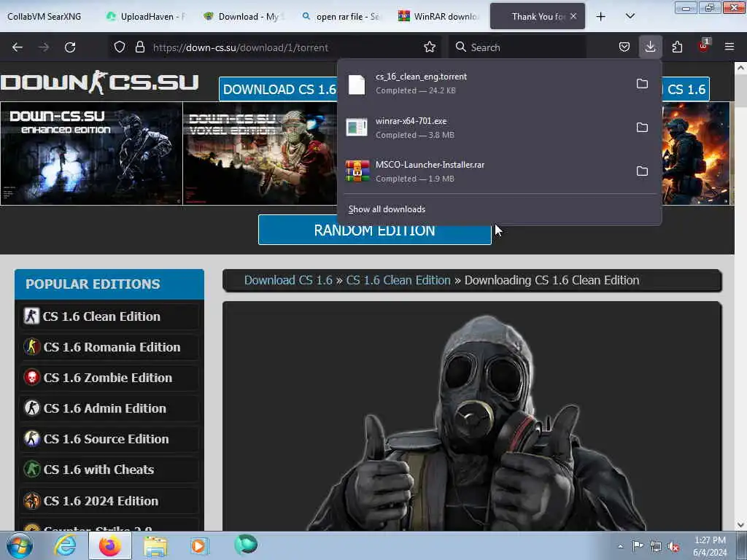Switch to the Download - My tab

(244, 17)
